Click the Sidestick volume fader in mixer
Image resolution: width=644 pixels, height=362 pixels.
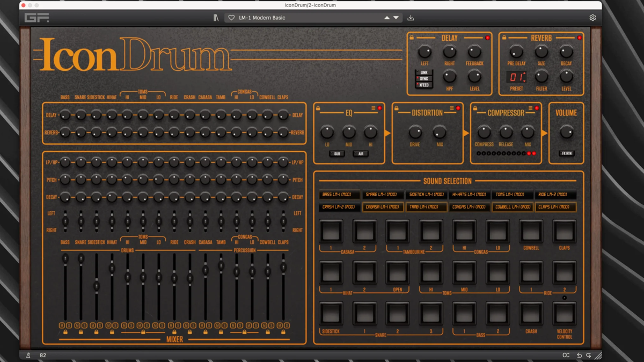97,286
